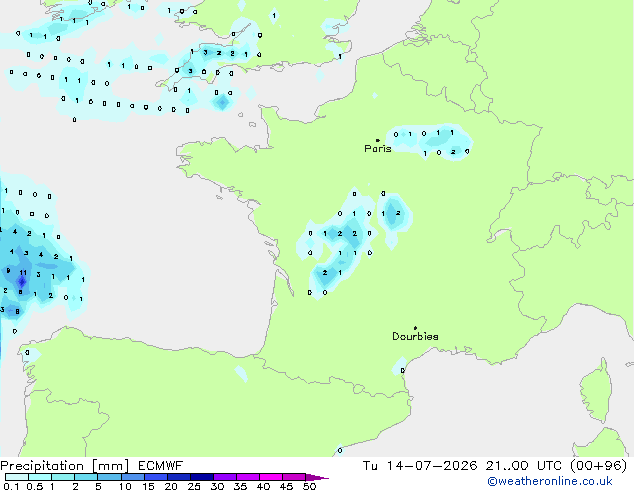Click the legend label '25'
The image size is (634, 490).
pos(194,486)
